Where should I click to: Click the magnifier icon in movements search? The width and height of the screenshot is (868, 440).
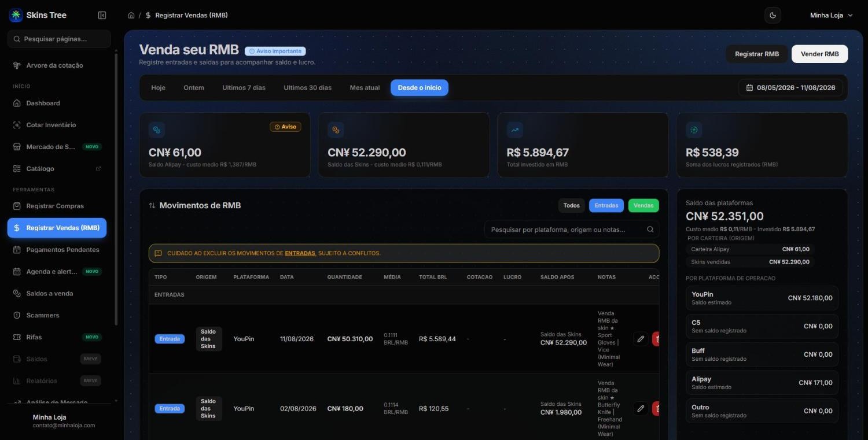tap(650, 230)
